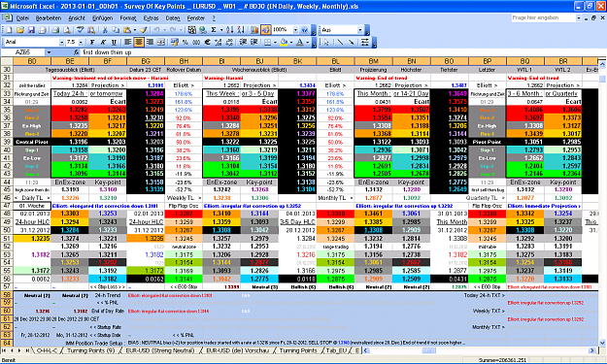The width and height of the screenshot is (607, 364).
Task: Open the Paste options dropdown arrow
Action: pyautogui.click(x=134, y=30)
